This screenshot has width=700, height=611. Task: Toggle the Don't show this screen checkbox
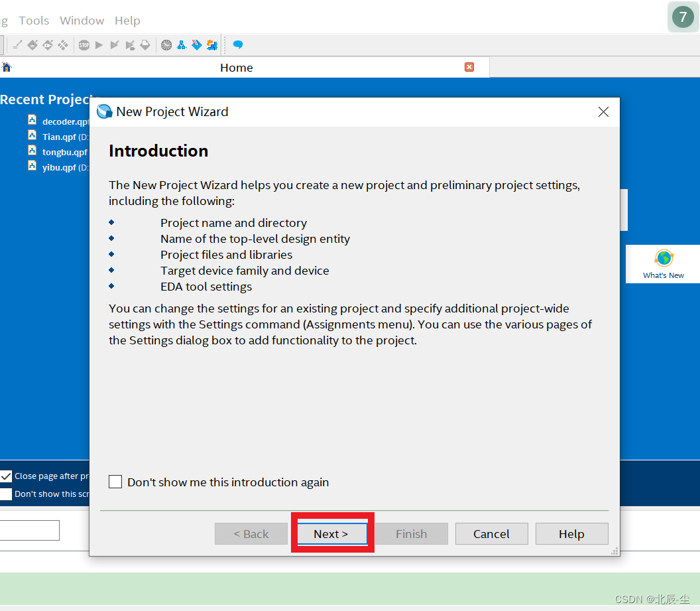coord(6,494)
